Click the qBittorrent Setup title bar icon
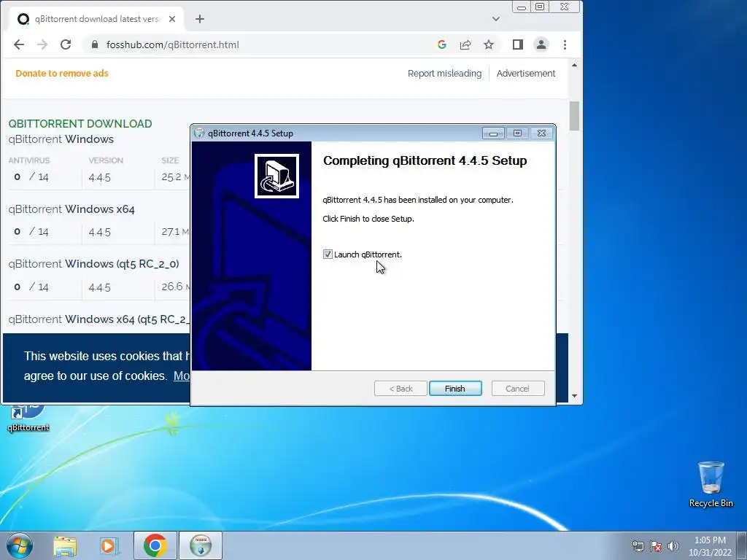The image size is (747, 560). (200, 133)
